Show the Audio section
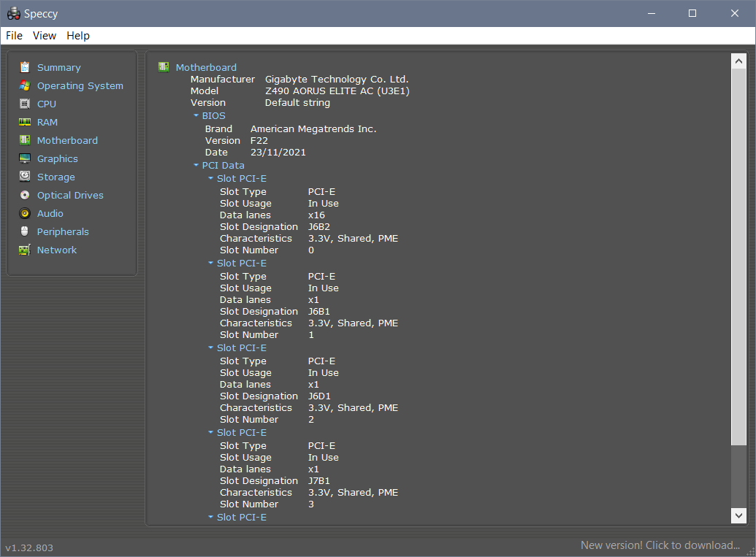 pos(50,213)
